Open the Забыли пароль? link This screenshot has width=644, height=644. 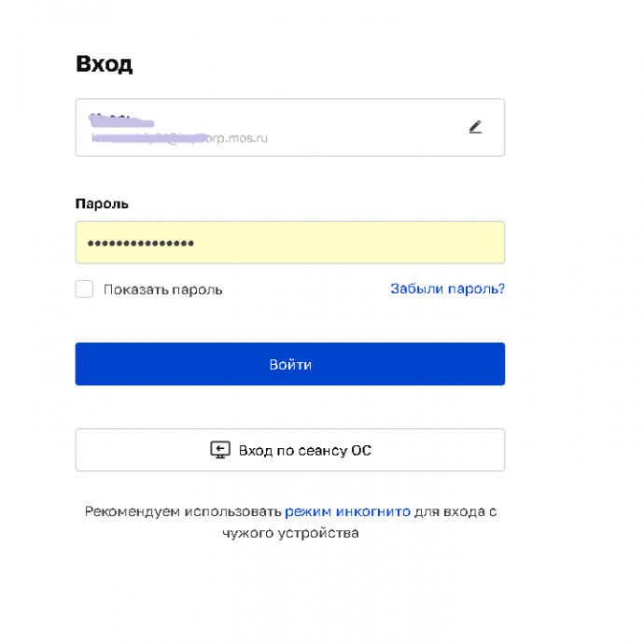[447, 288]
